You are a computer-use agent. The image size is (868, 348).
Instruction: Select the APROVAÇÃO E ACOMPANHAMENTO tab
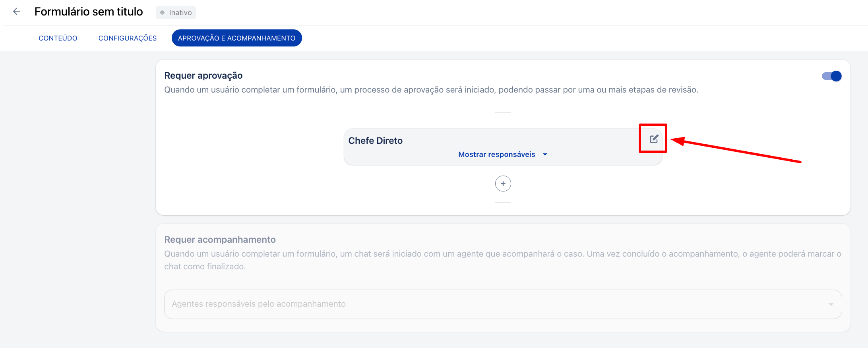(236, 38)
